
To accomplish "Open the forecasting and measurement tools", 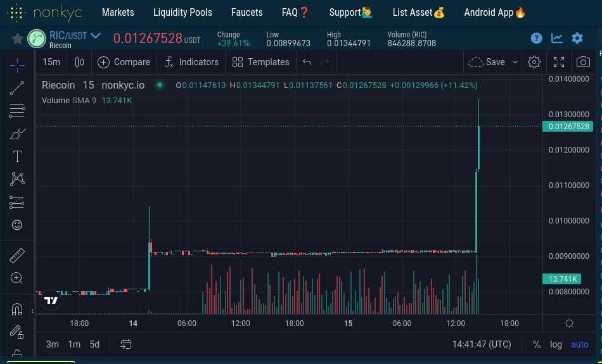I will [17, 202].
